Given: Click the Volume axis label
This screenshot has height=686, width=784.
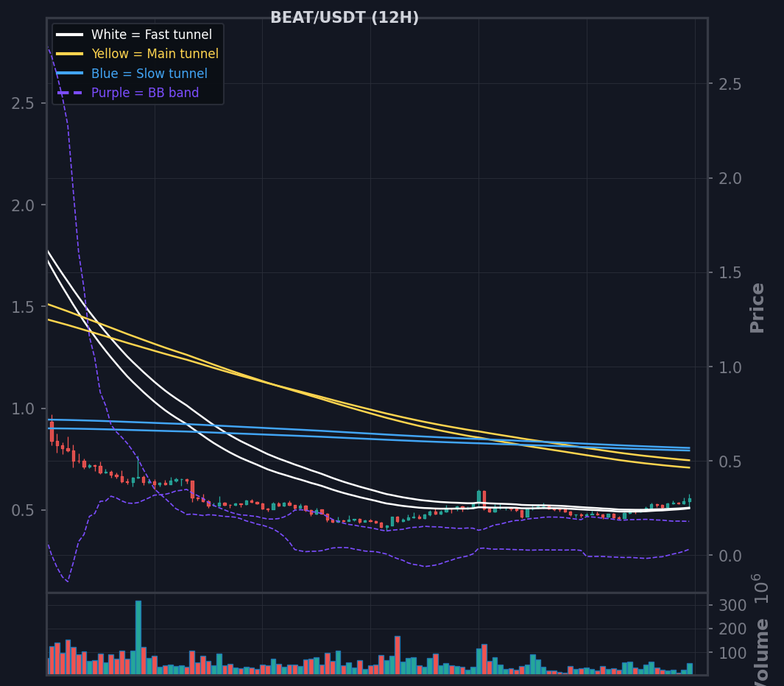Looking at the screenshot, I should click(761, 652).
